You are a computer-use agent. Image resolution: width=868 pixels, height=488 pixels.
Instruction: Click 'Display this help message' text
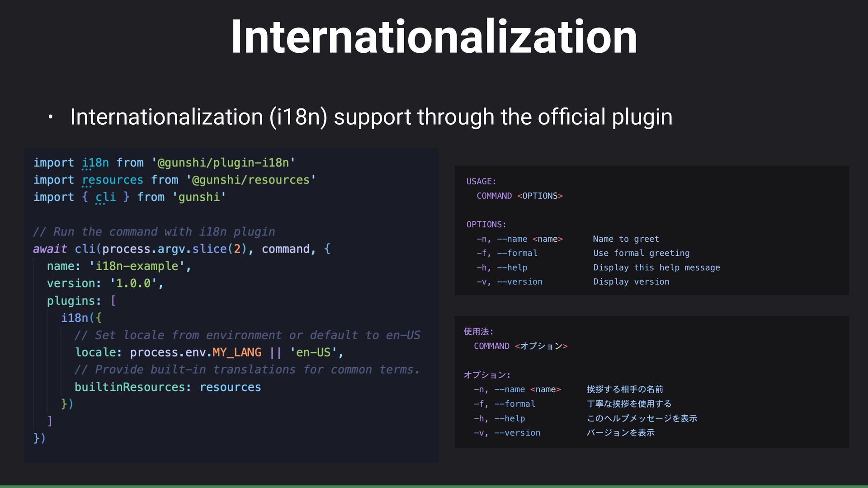point(656,267)
